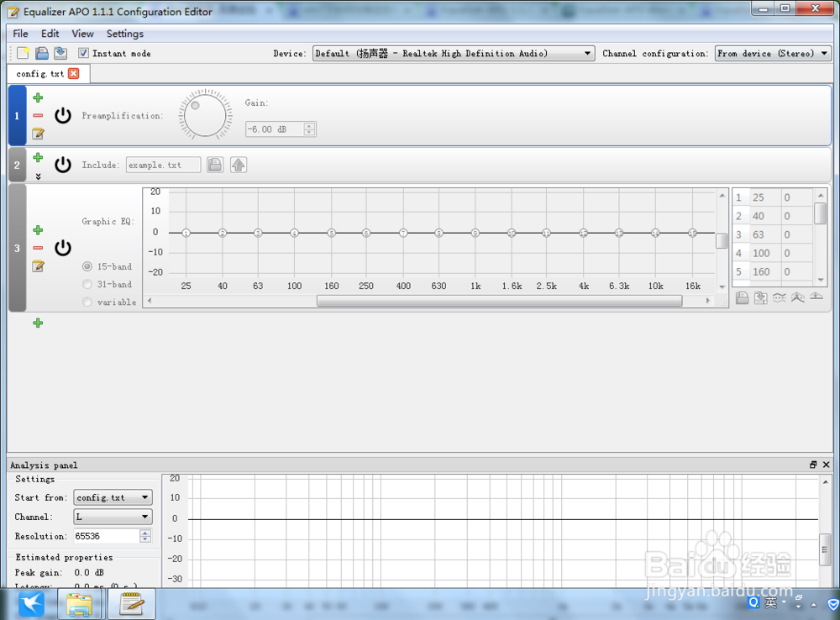Add a filter above the Preamplification row
This screenshot has width=840, height=620.
[x=38, y=97]
